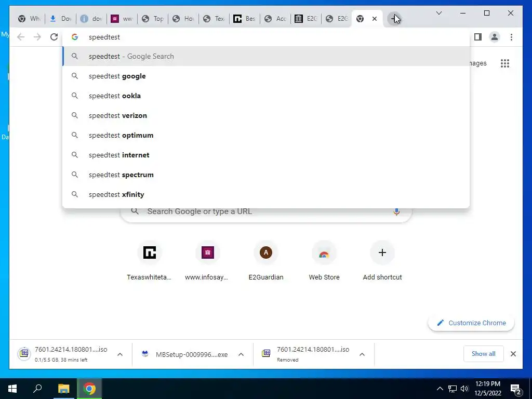This screenshot has width=532, height=399.
Task: Open network status in system tray
Action: click(x=453, y=389)
